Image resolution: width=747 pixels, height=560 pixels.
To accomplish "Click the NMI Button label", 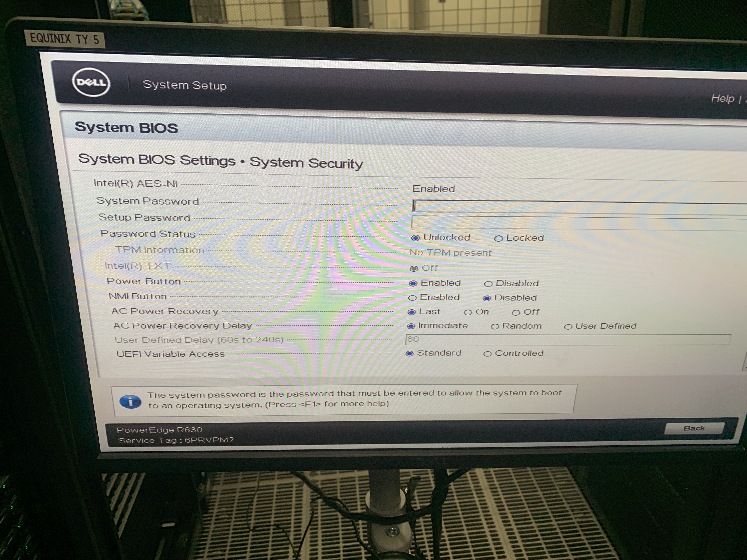I will pyautogui.click(x=137, y=296).
